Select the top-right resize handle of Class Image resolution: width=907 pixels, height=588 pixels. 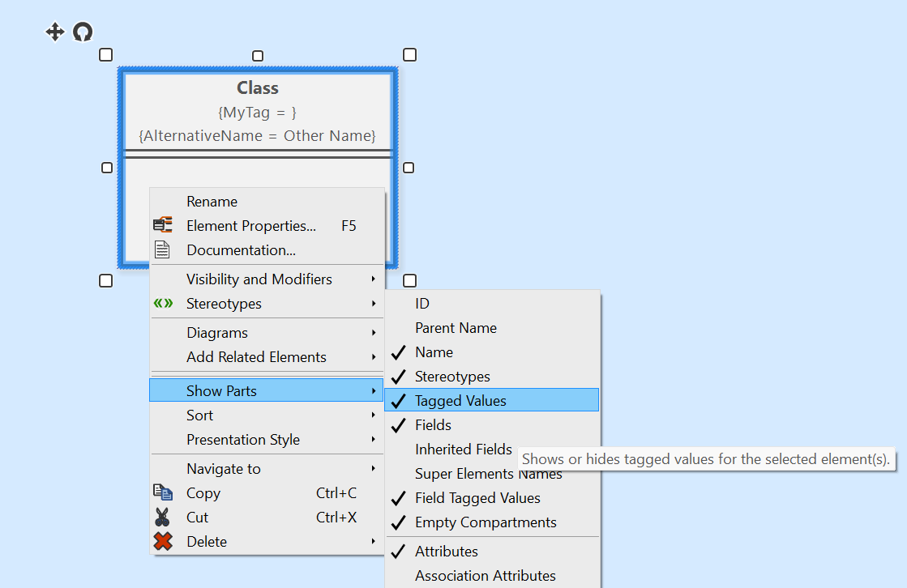[x=409, y=55]
